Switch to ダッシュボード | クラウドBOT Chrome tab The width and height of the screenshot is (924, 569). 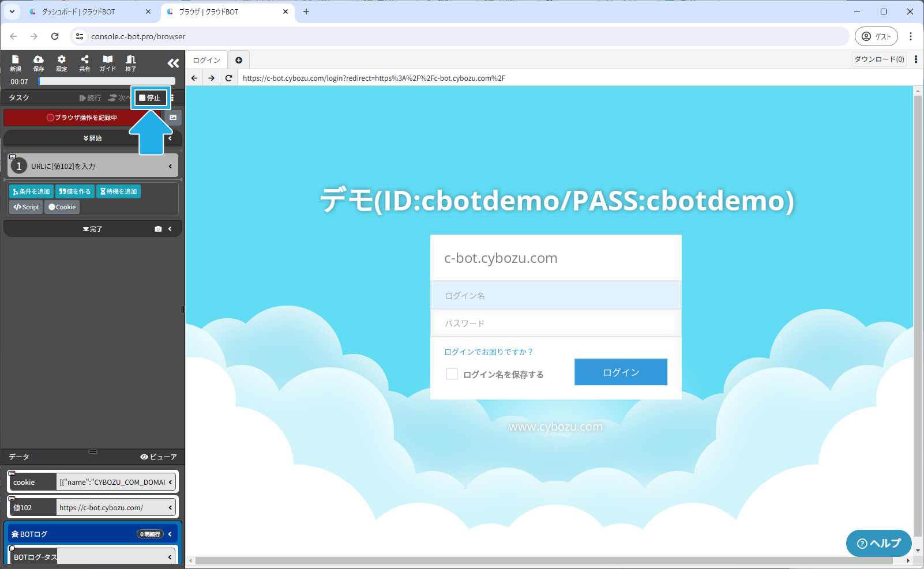coord(89,12)
